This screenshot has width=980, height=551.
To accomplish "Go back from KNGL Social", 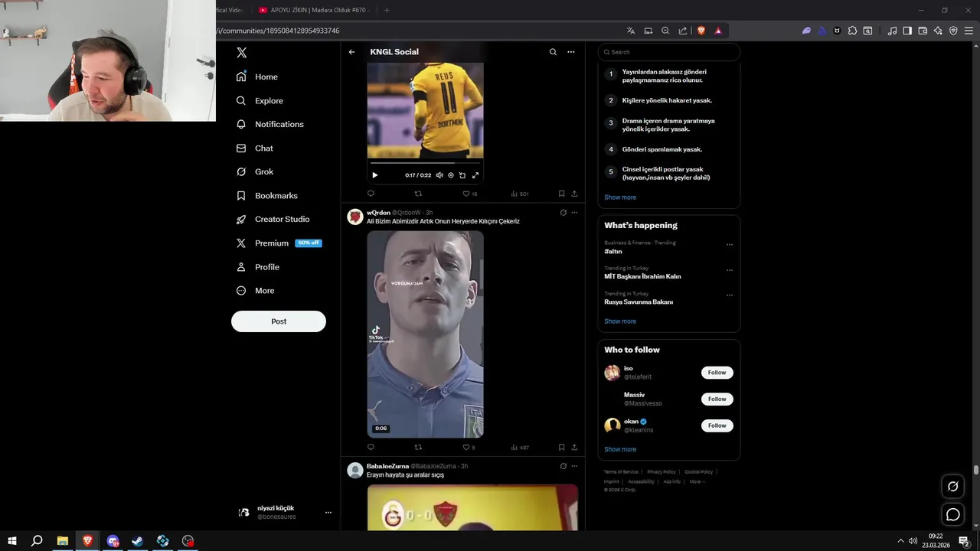I will point(351,52).
